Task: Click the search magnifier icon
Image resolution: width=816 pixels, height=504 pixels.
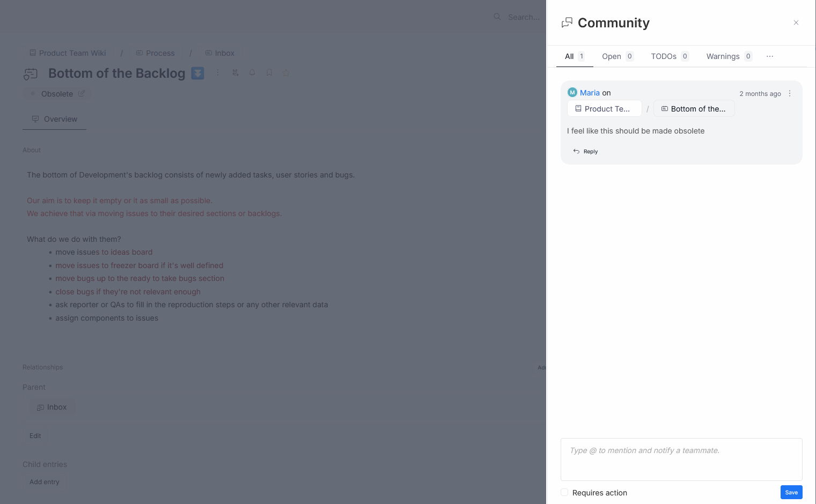Action: coord(497,17)
